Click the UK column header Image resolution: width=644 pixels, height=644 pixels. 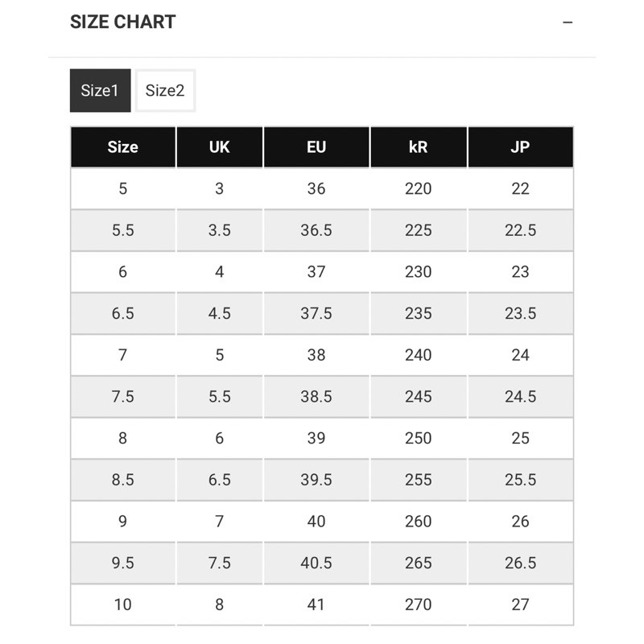tap(219, 147)
